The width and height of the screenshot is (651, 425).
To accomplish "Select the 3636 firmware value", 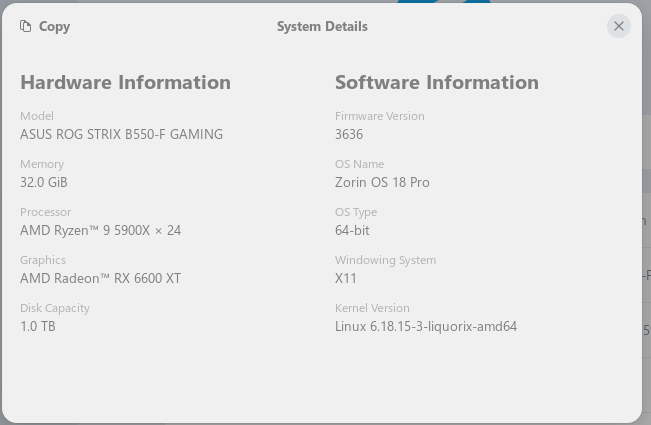I will (x=349, y=134).
